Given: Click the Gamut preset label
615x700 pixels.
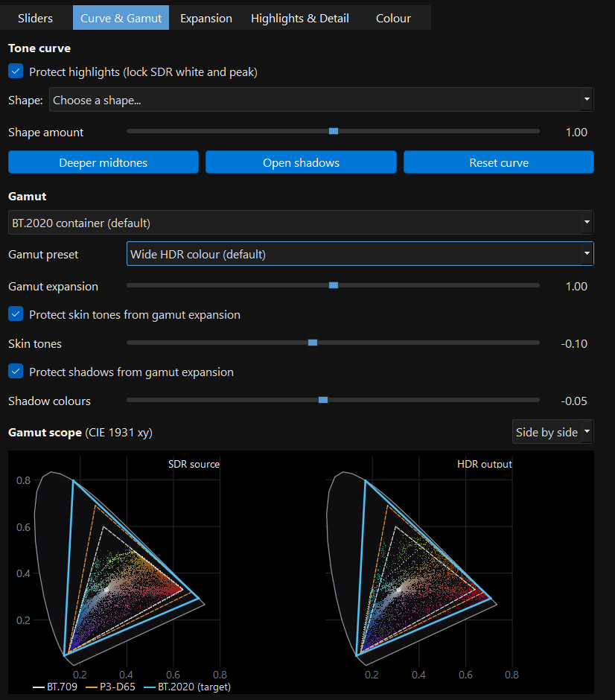Looking at the screenshot, I should pos(43,254).
